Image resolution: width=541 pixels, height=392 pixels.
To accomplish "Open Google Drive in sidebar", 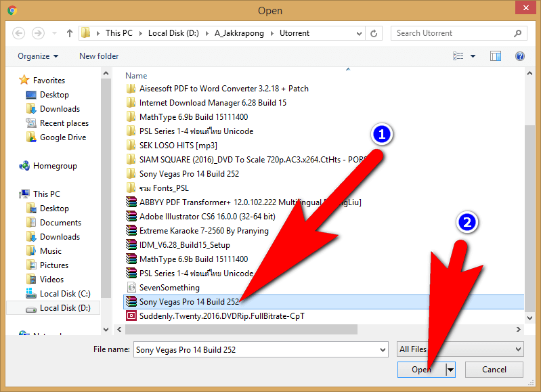I will point(56,137).
